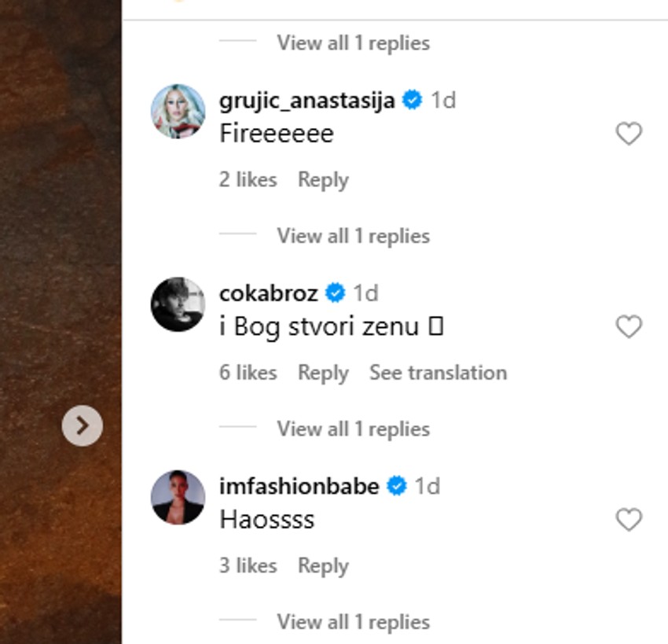Open the grujic_anastasija username link
This screenshot has height=644, width=668.
[x=306, y=101]
